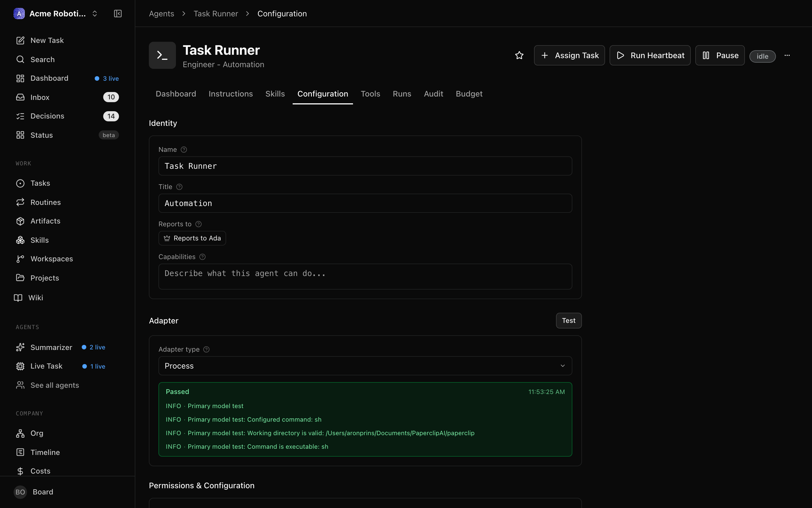Open Workspaces in the sidebar
Screen dimensions: 812x508
(x=67, y=259)
